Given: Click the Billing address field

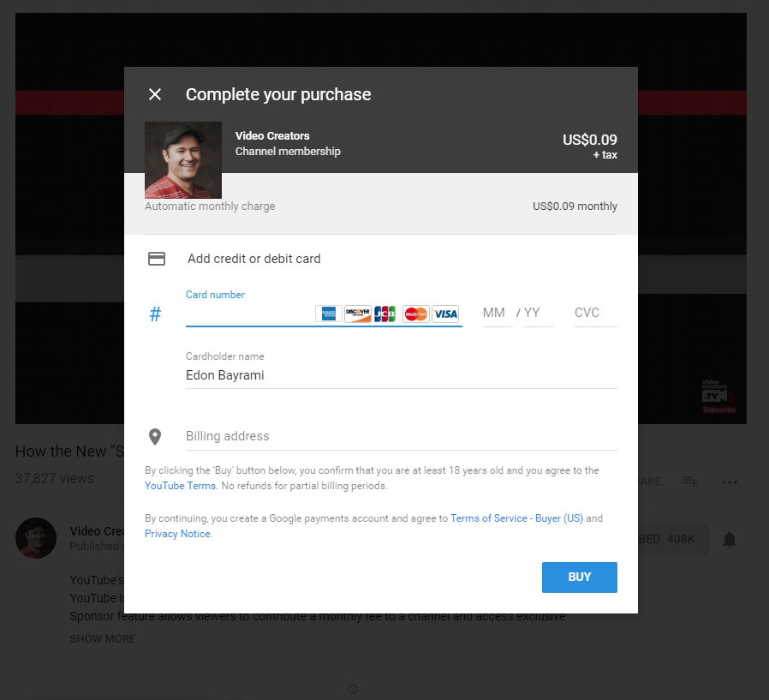Looking at the screenshot, I should 401,436.
